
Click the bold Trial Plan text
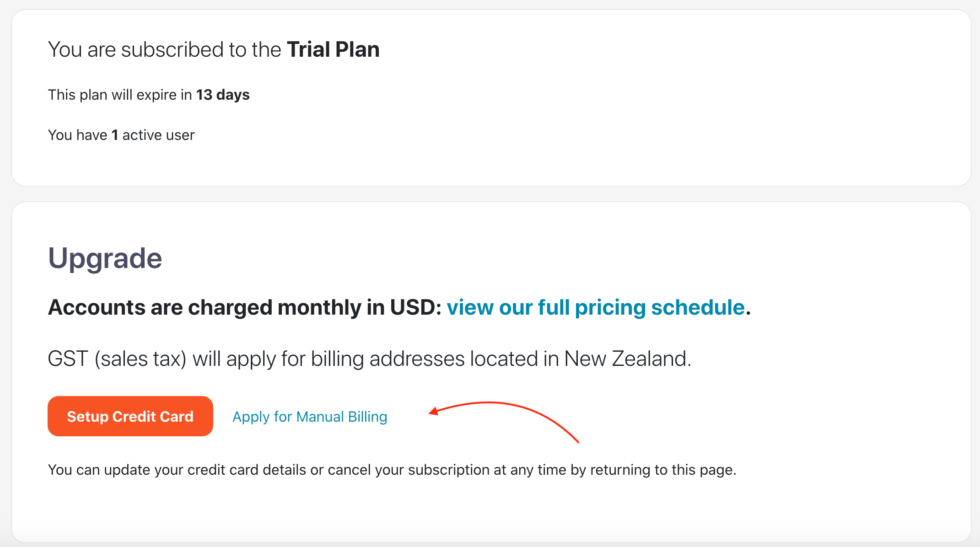click(333, 49)
